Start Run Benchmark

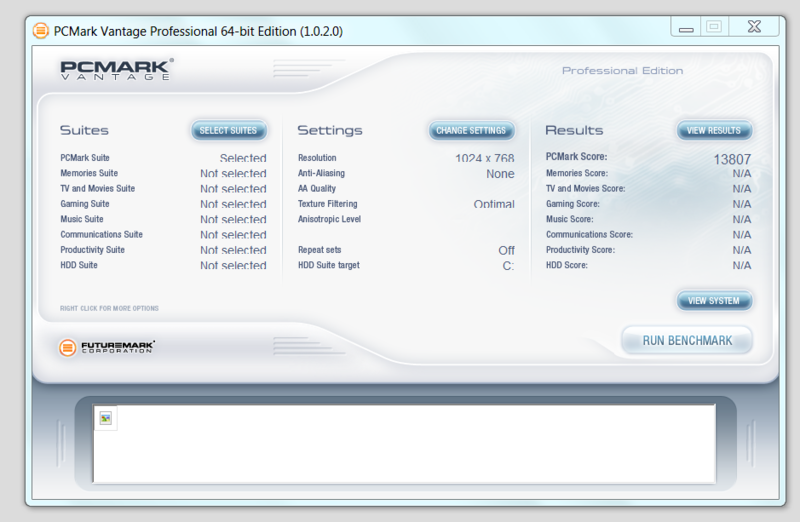(x=687, y=340)
